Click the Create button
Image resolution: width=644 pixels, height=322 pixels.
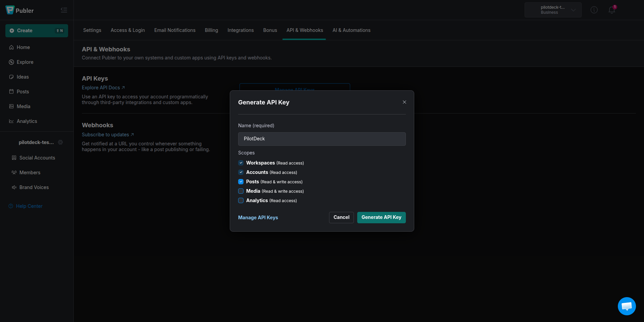37,31
